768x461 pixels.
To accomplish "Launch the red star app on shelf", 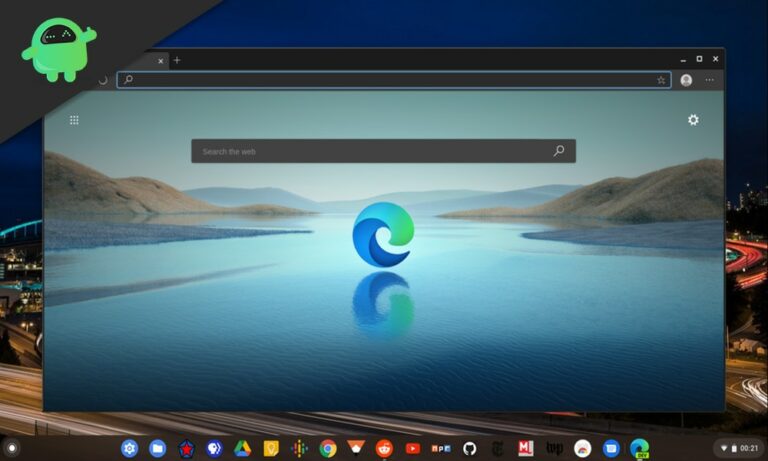I will [x=186, y=448].
